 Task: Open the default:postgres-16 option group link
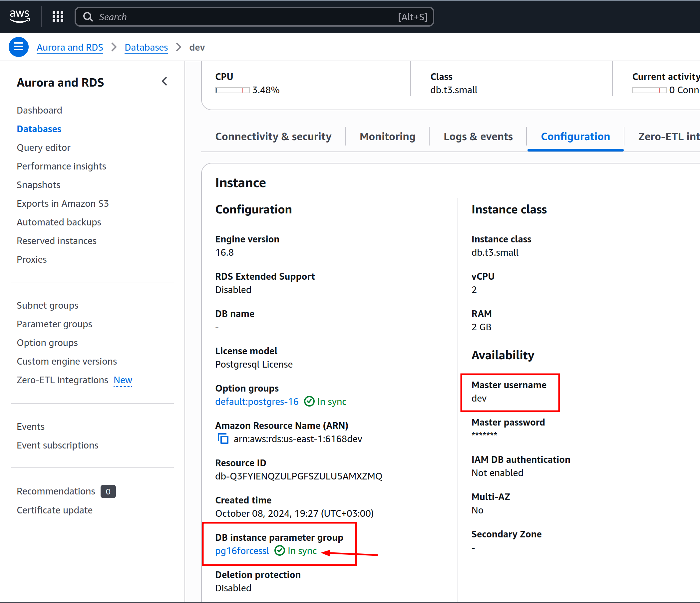pyautogui.click(x=257, y=401)
